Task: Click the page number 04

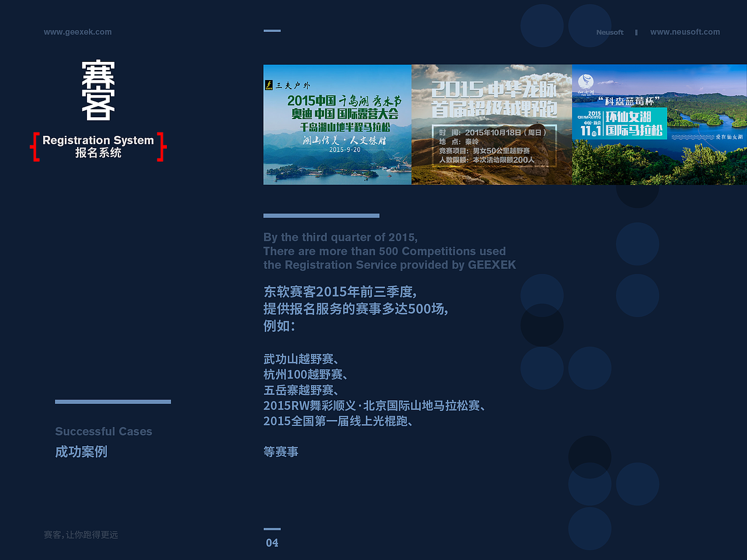Action: click(272, 543)
